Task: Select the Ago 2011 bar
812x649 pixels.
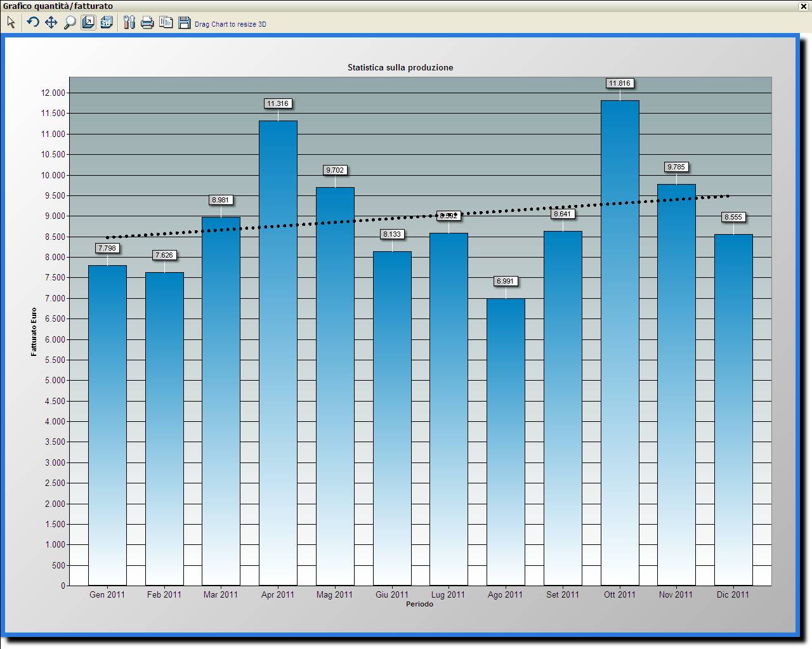Action: 506,442
